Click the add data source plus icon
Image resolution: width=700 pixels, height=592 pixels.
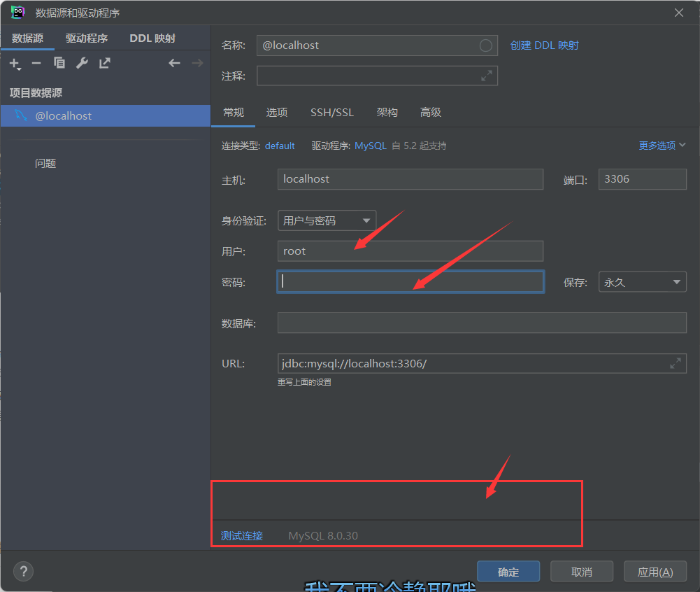coord(14,64)
